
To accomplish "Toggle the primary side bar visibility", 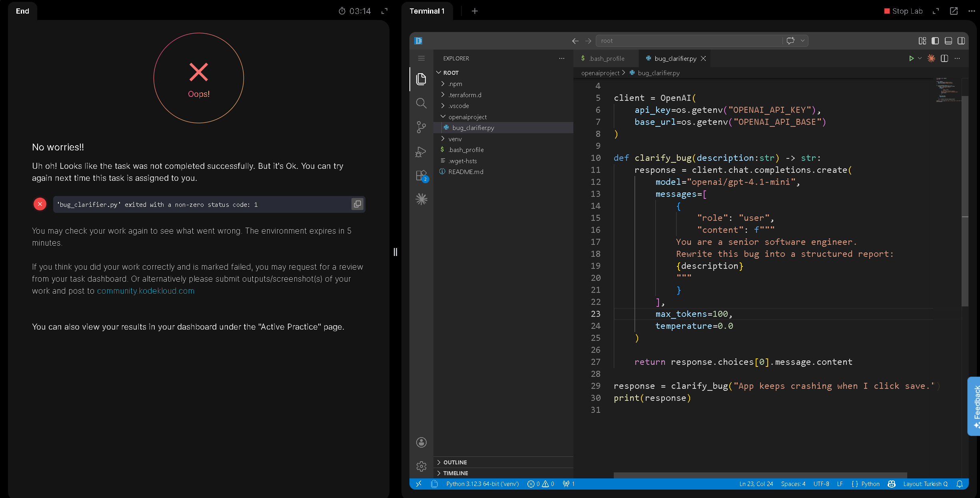I will click(935, 41).
